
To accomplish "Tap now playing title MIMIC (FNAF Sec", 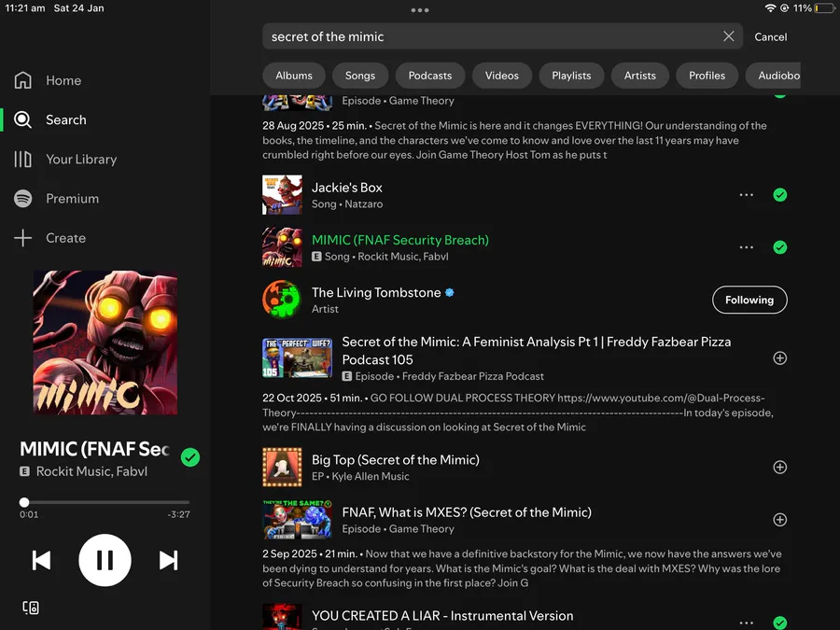I will pos(94,449).
